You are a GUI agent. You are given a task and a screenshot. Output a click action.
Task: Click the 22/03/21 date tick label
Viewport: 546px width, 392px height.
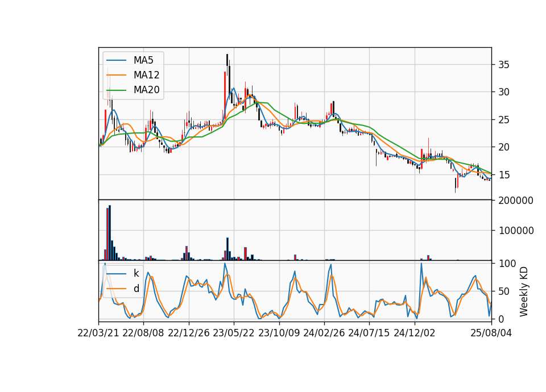tap(98, 333)
